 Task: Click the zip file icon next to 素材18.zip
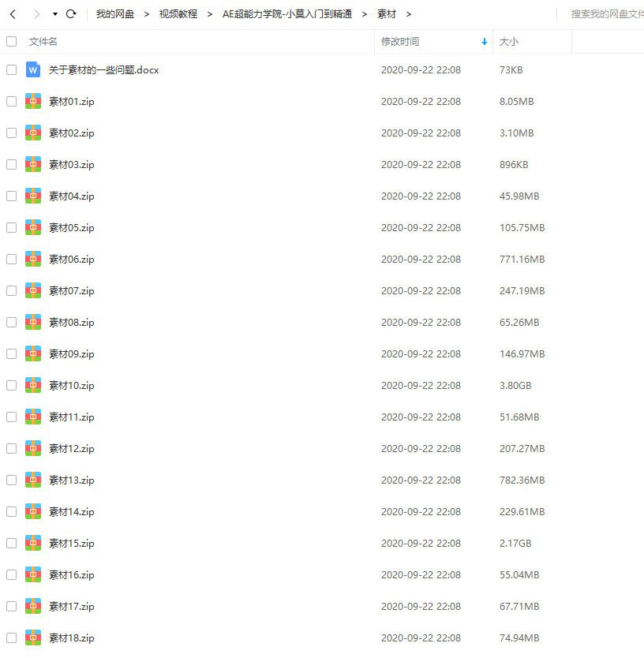32,637
